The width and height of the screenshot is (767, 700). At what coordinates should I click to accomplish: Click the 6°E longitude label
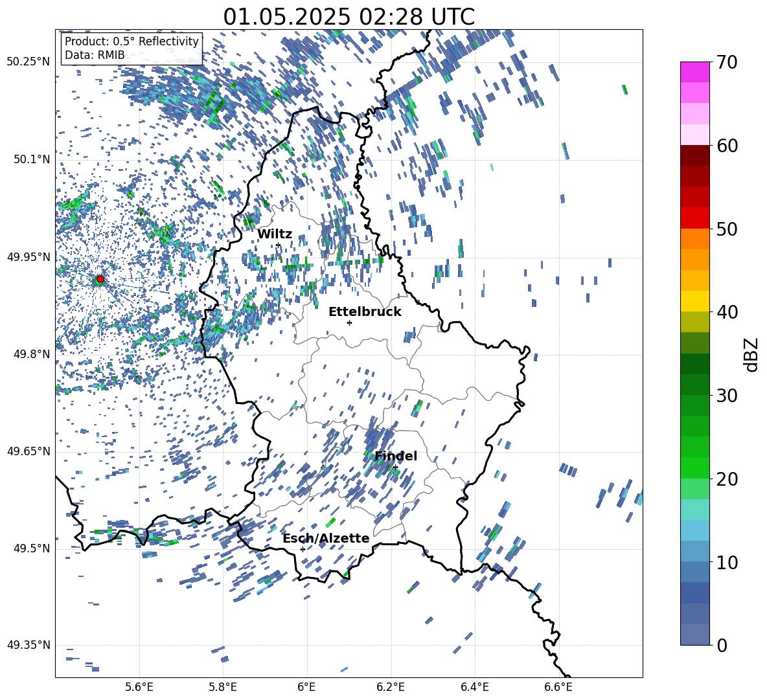click(306, 687)
